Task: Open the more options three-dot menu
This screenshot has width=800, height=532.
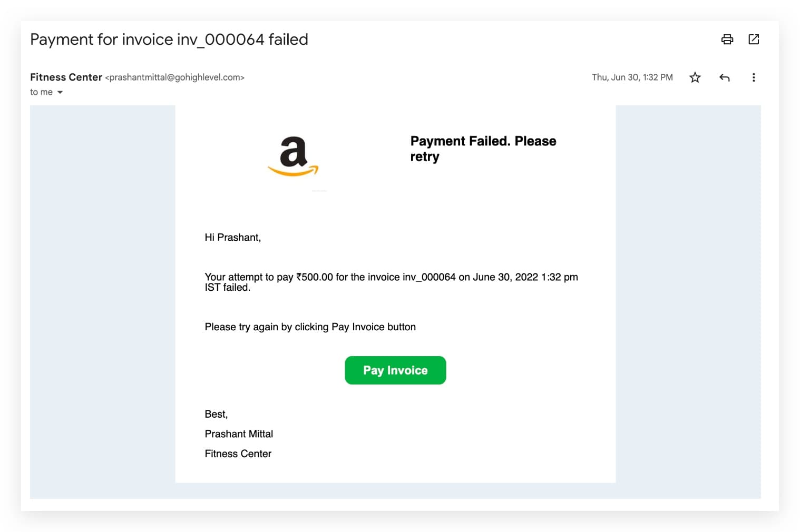Action: [x=754, y=77]
